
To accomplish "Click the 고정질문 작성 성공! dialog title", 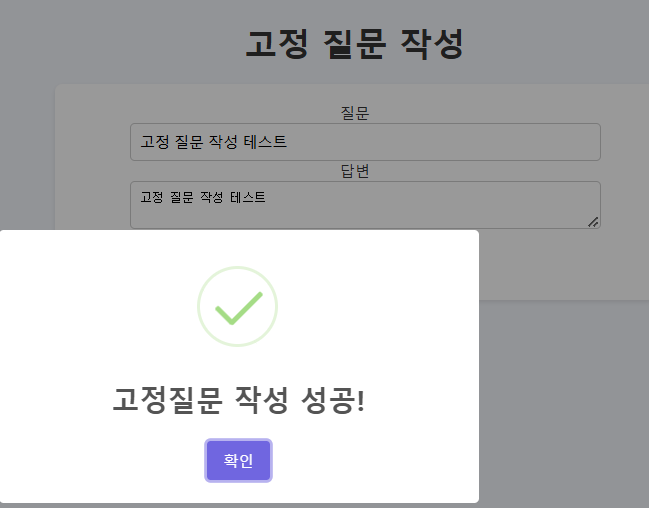I will (238, 400).
